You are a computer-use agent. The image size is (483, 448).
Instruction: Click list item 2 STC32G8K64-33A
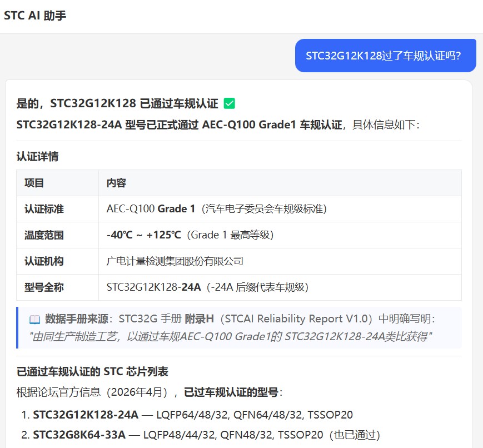point(206,435)
